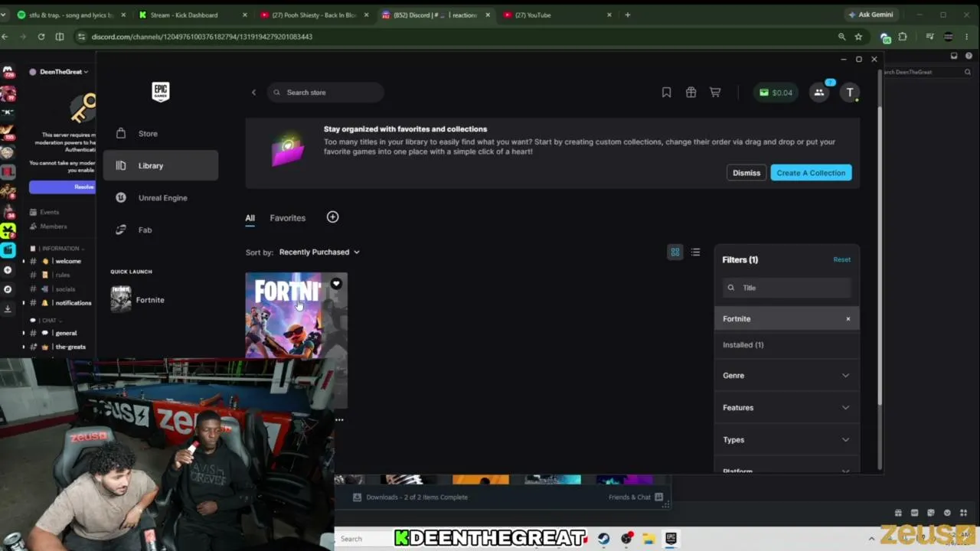The width and height of the screenshot is (980, 551).
Task: Focus the Search store field
Action: click(x=325, y=93)
